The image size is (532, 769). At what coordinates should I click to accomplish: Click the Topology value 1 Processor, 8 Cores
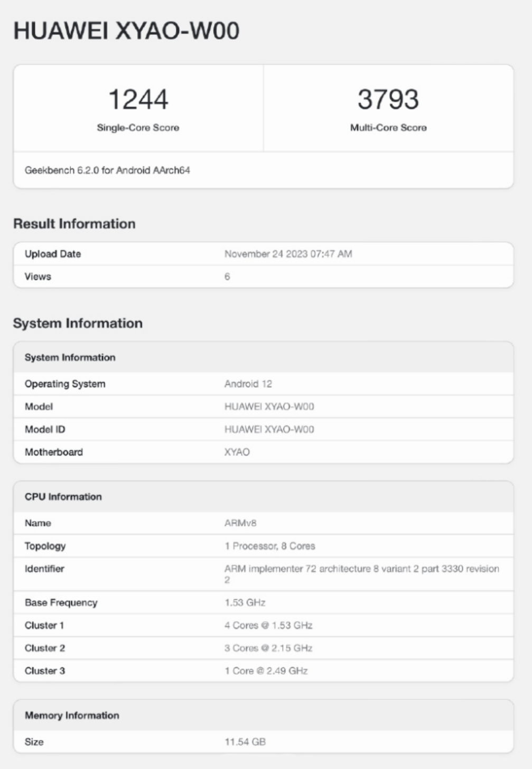coord(269,546)
